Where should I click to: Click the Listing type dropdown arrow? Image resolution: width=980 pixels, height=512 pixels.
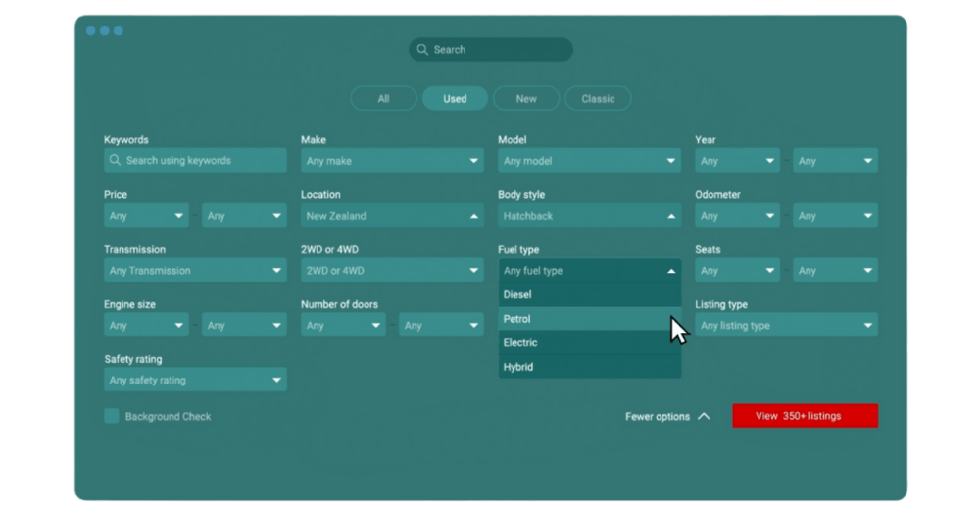click(x=868, y=326)
